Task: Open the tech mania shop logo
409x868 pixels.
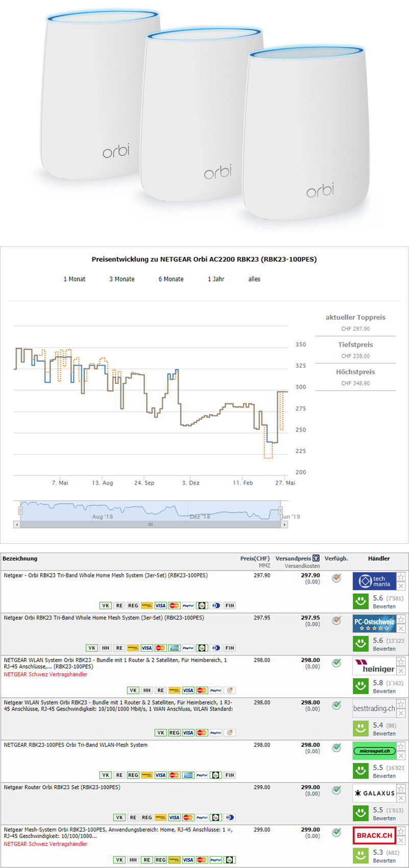Action: click(x=374, y=581)
